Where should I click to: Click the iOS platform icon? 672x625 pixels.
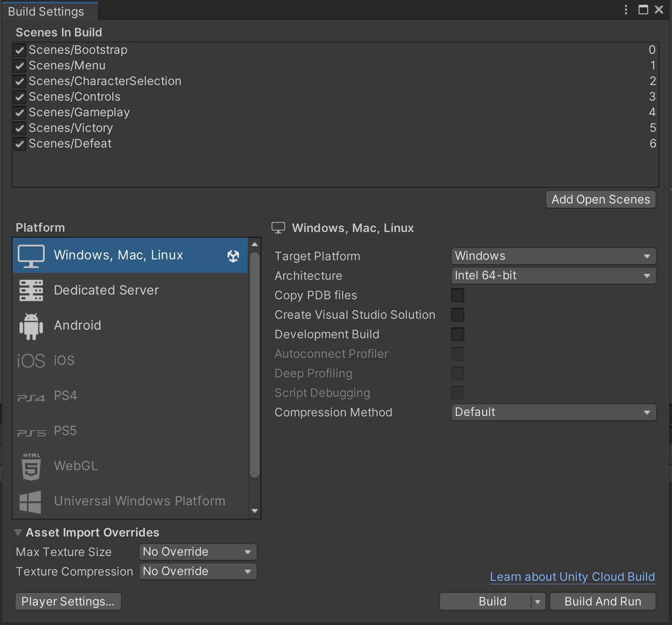point(31,361)
